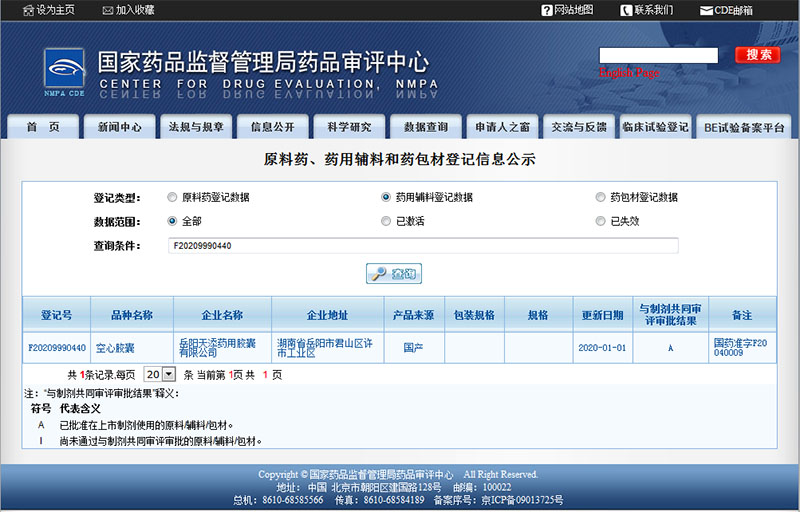Open the 科学研究 navigation tab

[349, 127]
